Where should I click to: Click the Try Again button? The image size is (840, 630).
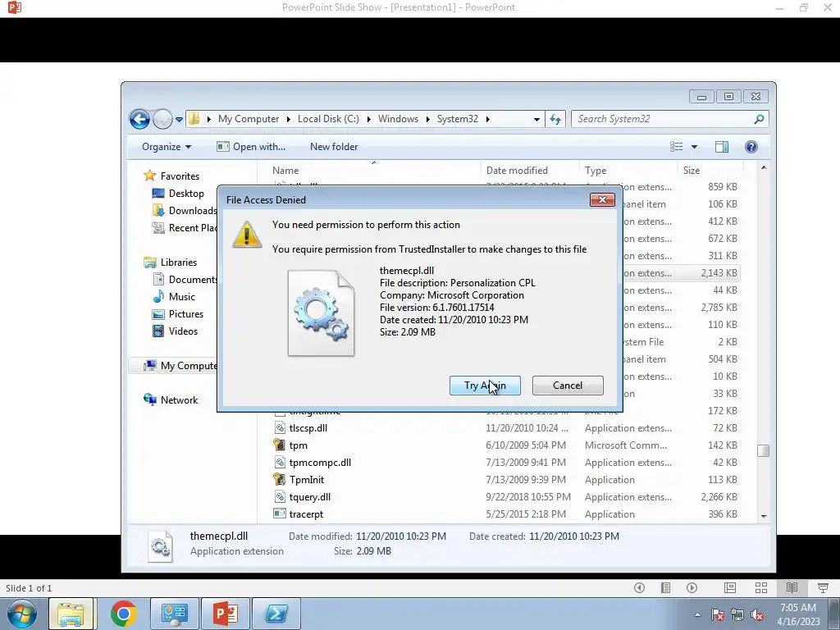485,386
